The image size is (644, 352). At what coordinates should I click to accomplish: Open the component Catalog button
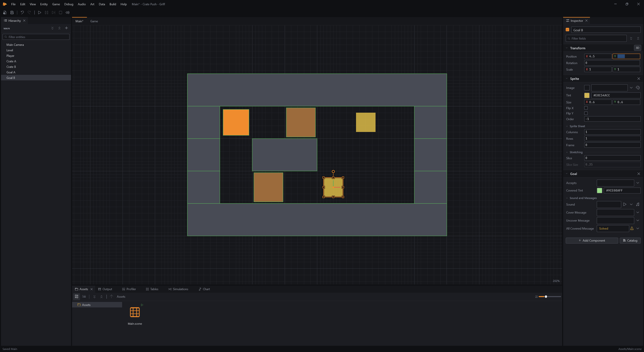click(x=630, y=240)
